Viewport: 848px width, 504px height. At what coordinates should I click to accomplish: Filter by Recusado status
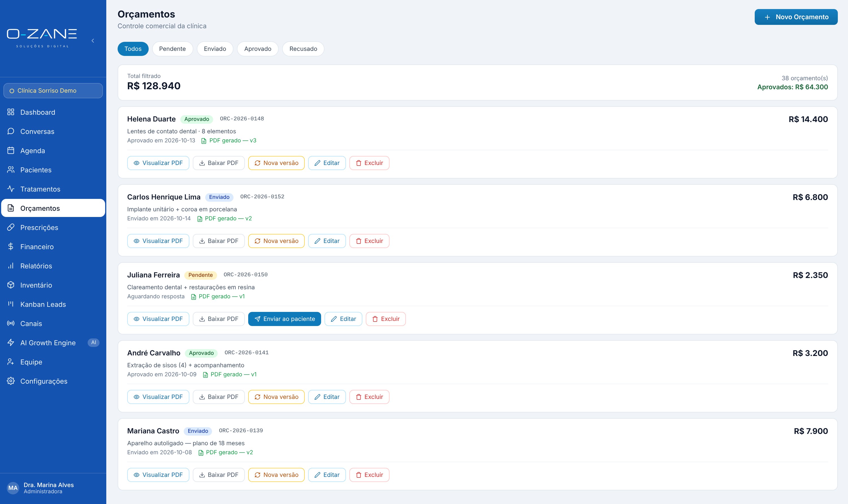point(303,49)
